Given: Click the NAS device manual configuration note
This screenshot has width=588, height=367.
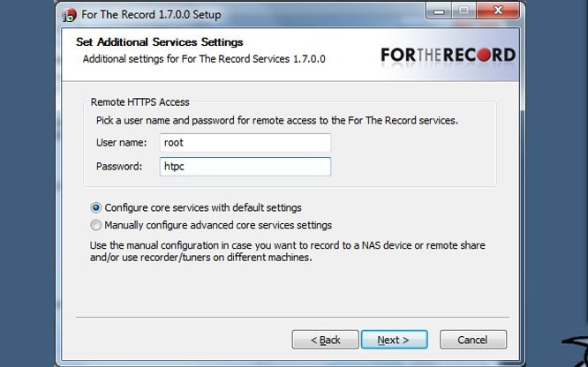Looking at the screenshot, I should pos(288,251).
